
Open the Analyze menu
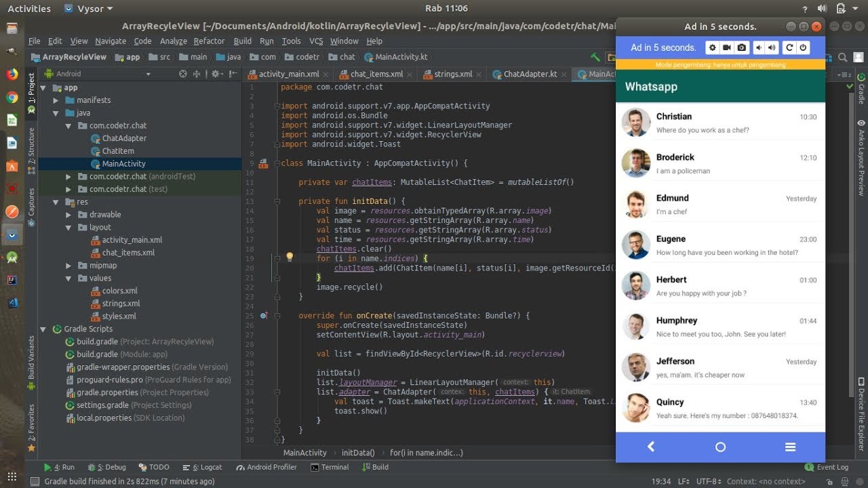coord(174,41)
